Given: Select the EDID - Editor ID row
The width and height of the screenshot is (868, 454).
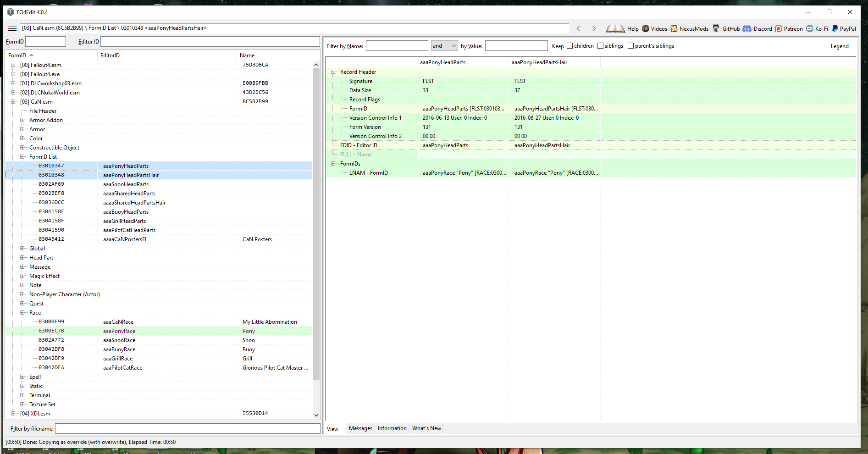Looking at the screenshot, I should (591, 145).
